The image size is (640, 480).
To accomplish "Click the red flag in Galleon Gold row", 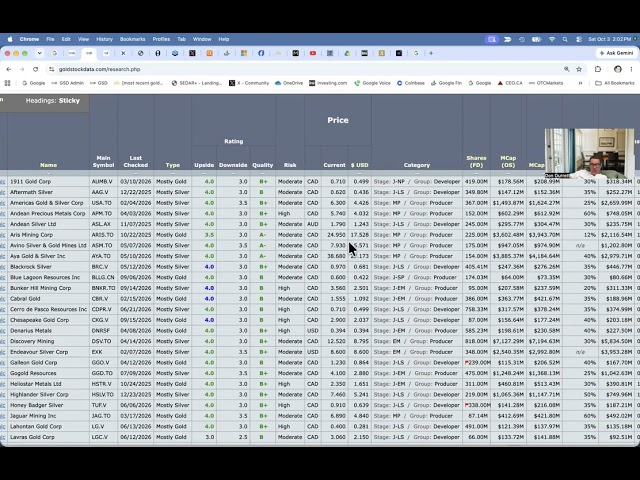I will [x=467, y=362].
